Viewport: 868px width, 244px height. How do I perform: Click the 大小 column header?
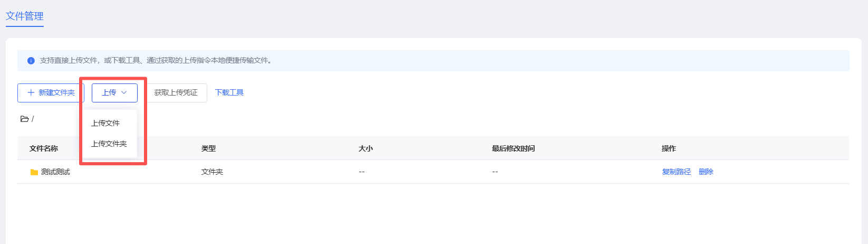[x=365, y=148]
